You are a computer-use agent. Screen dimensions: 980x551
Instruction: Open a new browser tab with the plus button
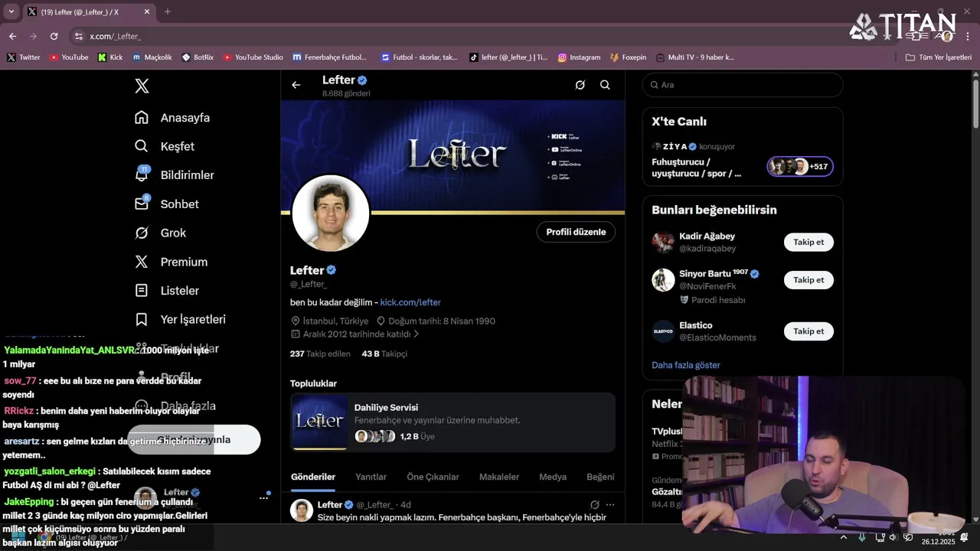pos(168,11)
